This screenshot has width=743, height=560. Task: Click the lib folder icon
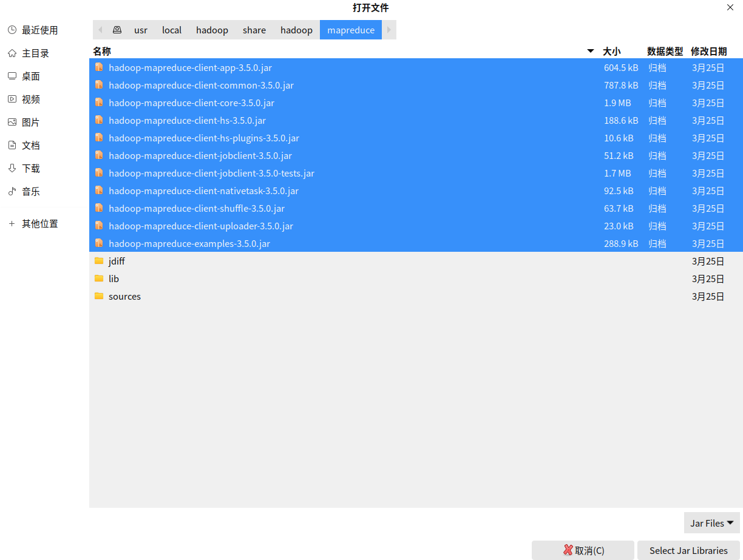[99, 278]
